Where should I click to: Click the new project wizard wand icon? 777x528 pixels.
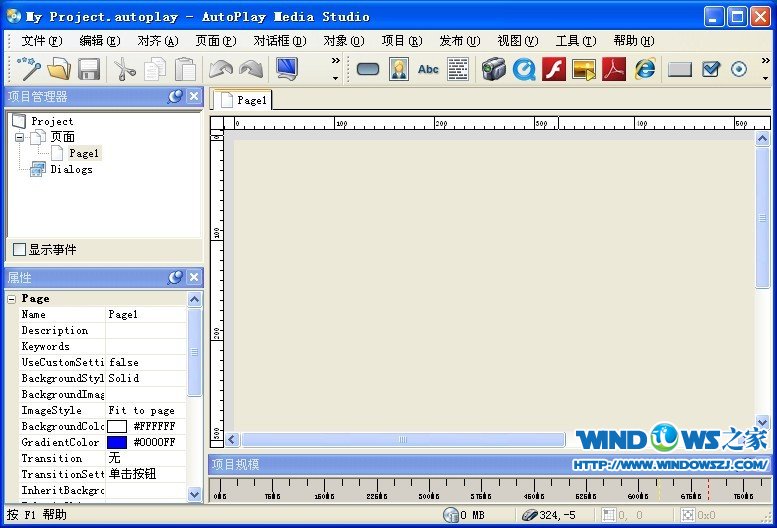pos(27,69)
